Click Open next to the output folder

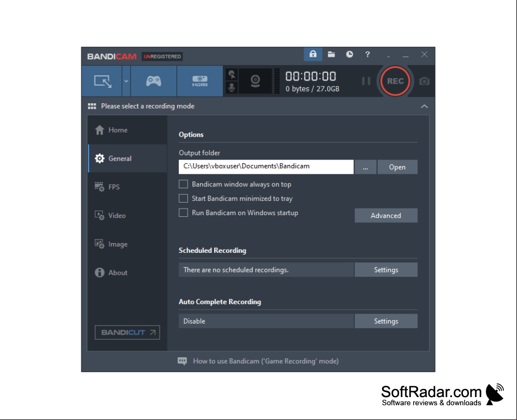tap(397, 167)
